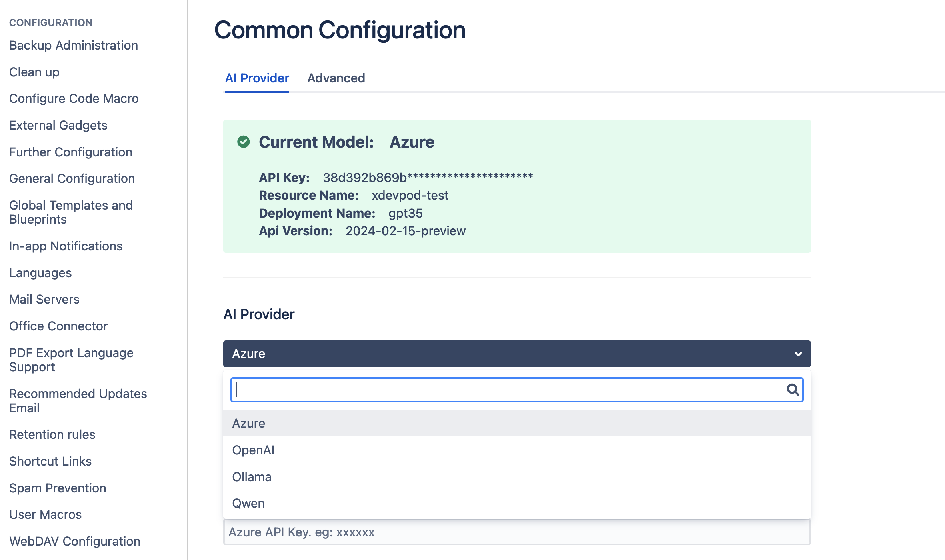945x560 pixels.
Task: Go to User Macros
Action: point(46,514)
